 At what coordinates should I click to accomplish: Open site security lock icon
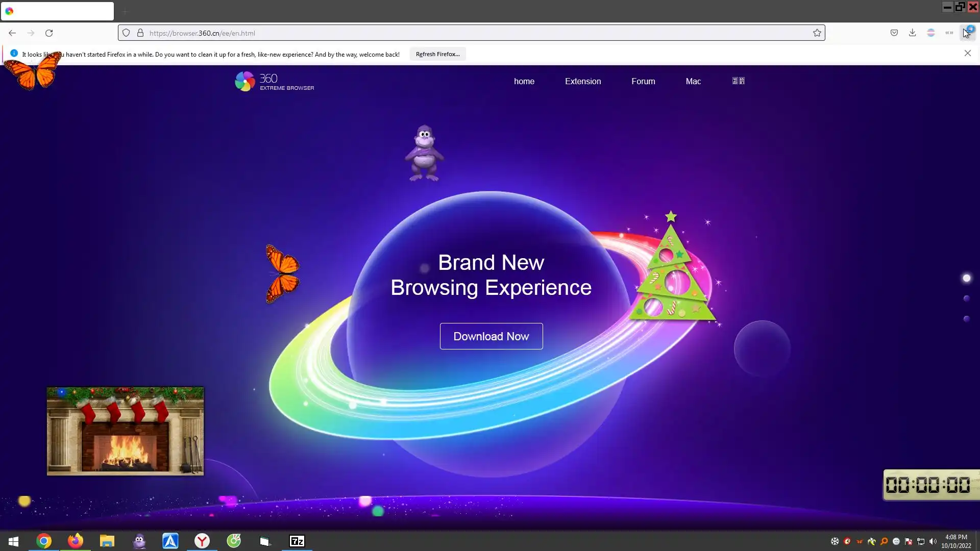tap(140, 33)
